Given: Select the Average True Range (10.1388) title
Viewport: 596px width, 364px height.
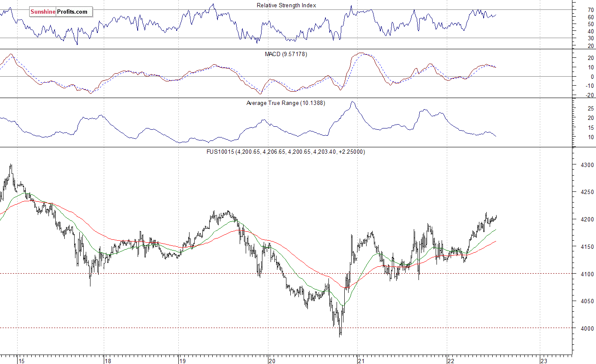Looking at the screenshot, I should pyautogui.click(x=286, y=103).
